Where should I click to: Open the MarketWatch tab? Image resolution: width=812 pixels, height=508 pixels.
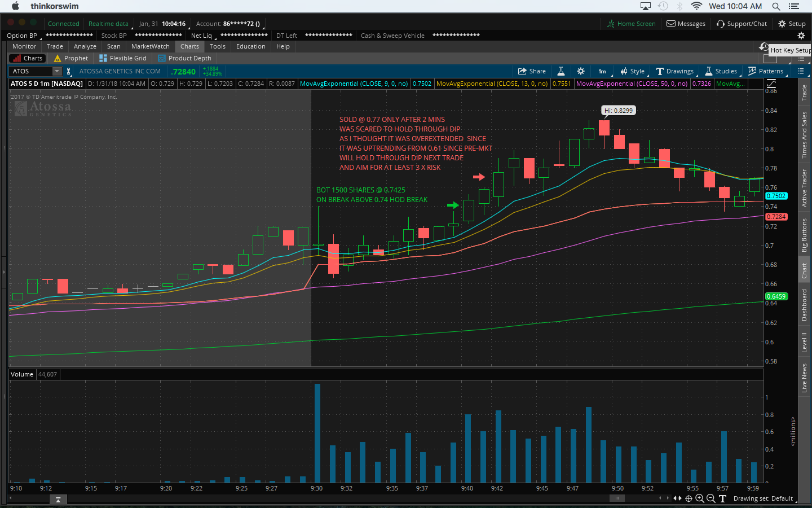click(x=150, y=46)
